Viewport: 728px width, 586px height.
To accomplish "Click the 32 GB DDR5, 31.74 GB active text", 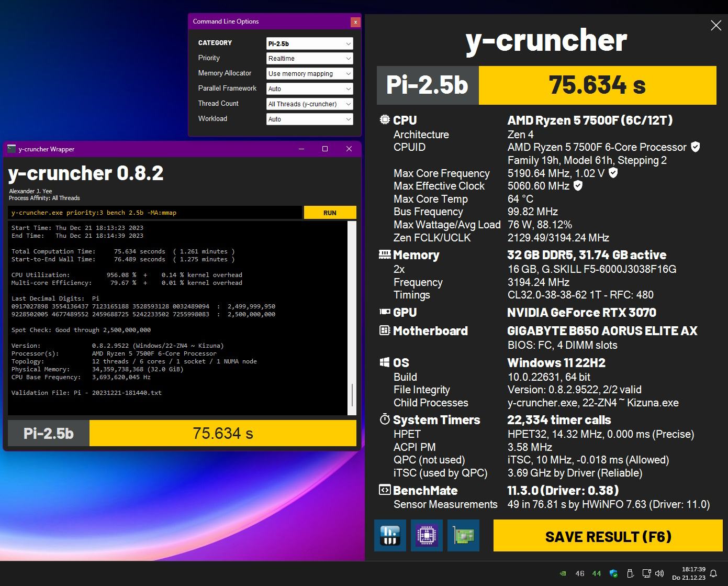I will pyautogui.click(x=587, y=255).
